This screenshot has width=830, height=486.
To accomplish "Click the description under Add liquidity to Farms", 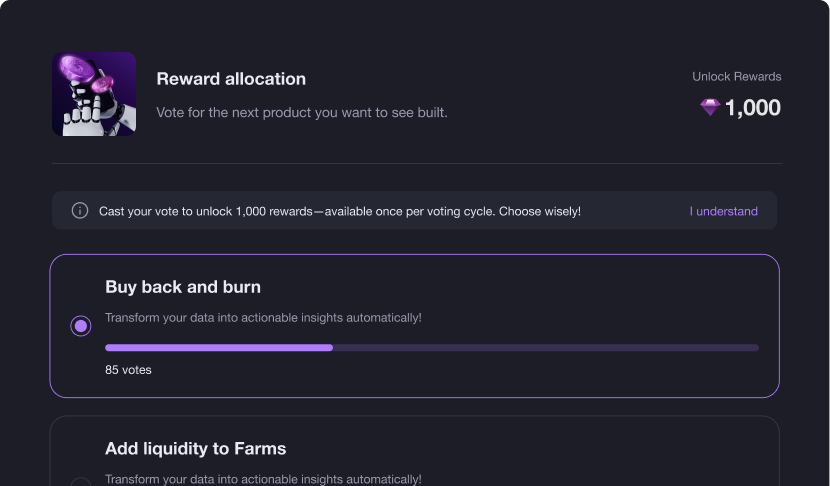I will (263, 479).
